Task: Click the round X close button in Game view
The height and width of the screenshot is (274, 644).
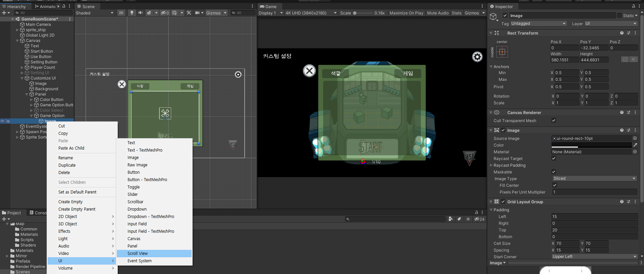Action: tap(309, 71)
